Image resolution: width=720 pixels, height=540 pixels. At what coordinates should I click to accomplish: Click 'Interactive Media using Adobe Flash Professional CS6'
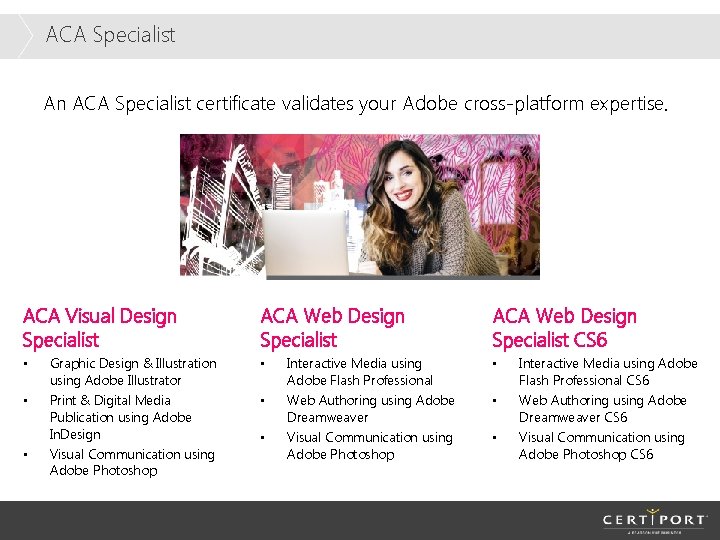tap(608, 372)
